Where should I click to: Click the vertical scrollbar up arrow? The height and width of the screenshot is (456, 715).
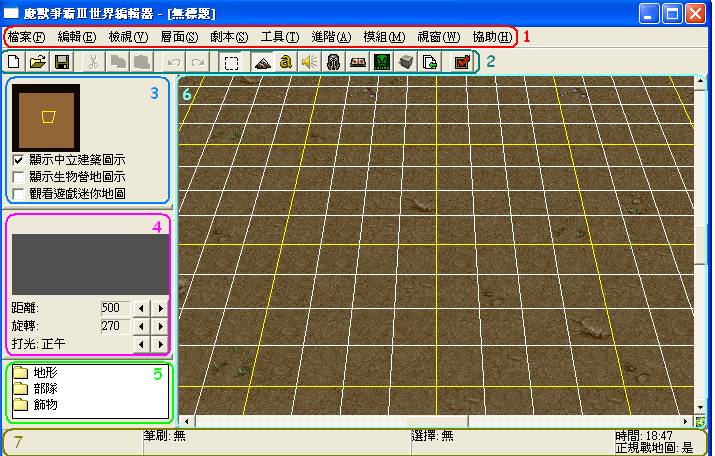coord(700,82)
